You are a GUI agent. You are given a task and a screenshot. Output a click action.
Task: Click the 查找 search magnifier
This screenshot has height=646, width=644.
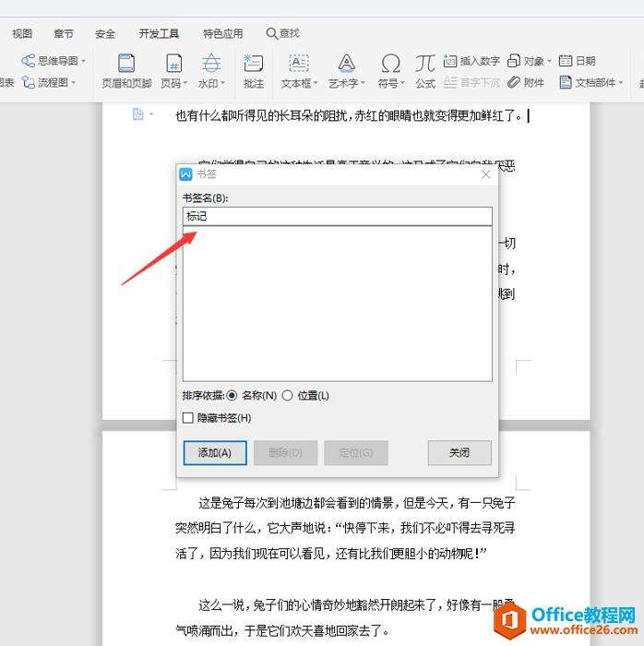pos(272,33)
